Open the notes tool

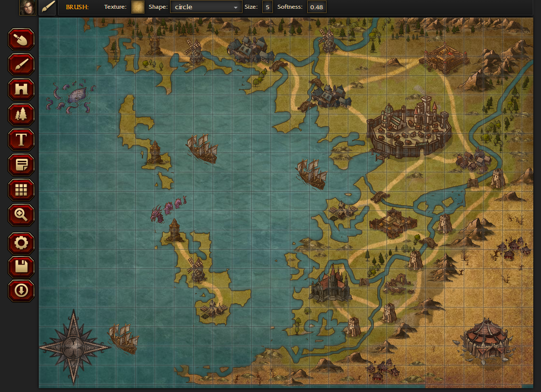[x=21, y=165]
